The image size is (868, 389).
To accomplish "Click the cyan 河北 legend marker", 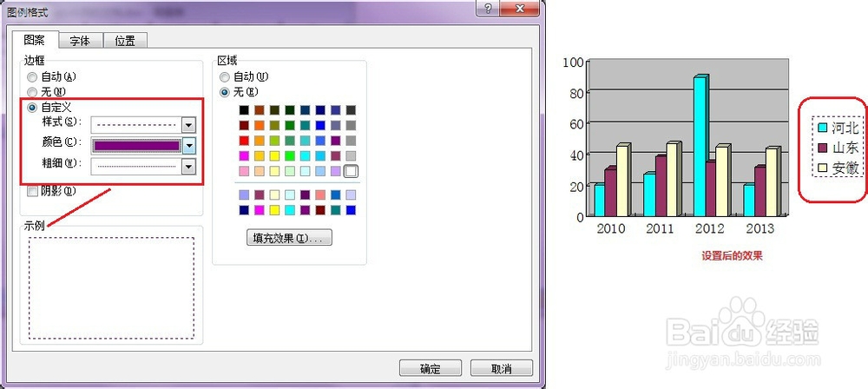I will (x=822, y=129).
